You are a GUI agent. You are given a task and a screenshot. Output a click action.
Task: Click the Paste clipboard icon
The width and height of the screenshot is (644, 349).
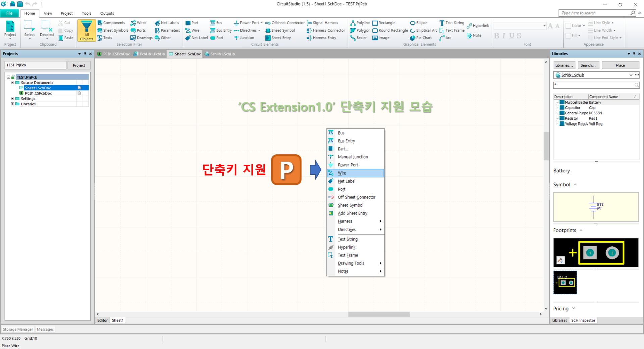click(66, 38)
